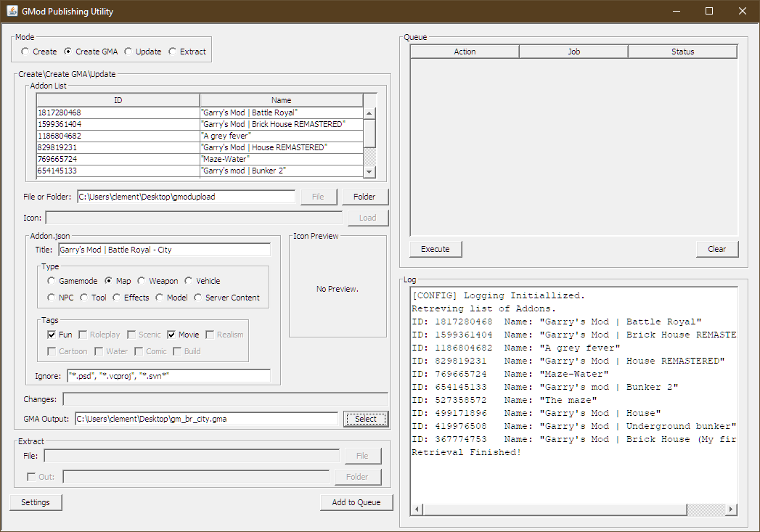
Task: Select the "A grey fever" addon
Action: point(200,136)
